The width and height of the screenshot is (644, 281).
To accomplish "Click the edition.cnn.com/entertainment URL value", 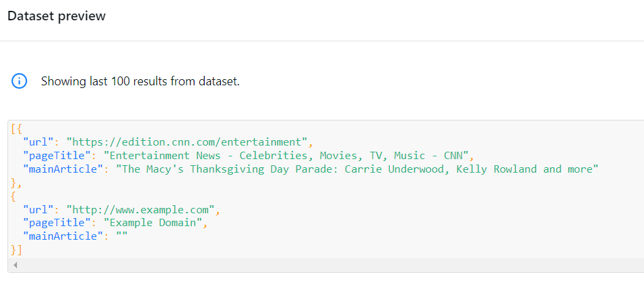I will pos(187,142).
